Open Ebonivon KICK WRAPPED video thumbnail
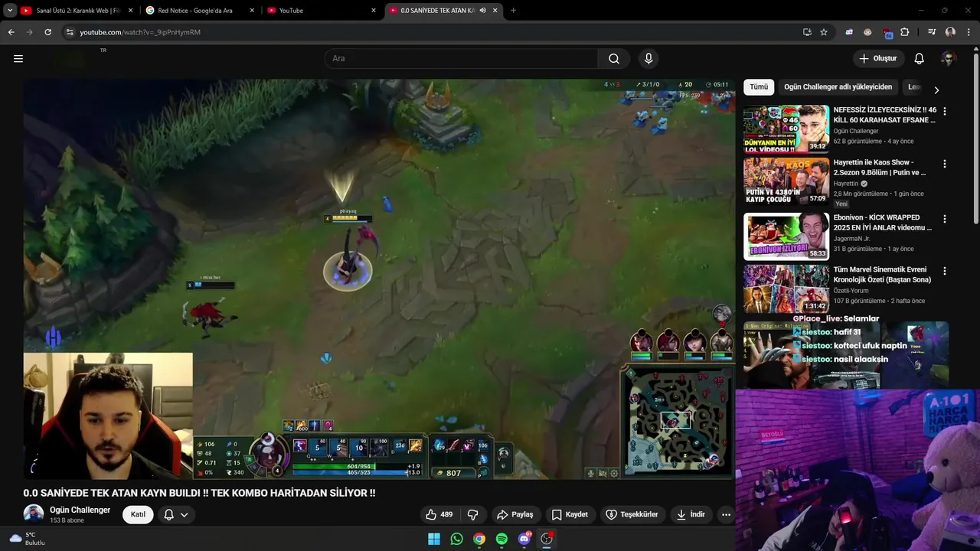980x551 pixels. (x=786, y=236)
